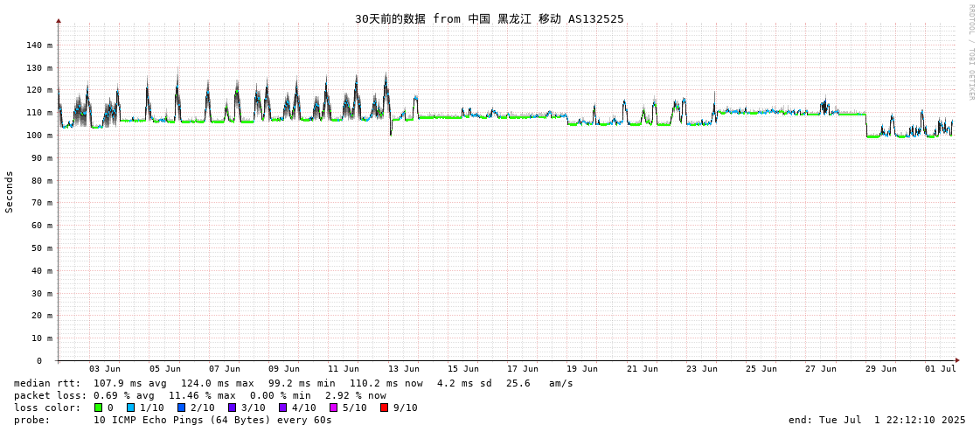The image size is (980, 432).
Task: Click the '124.0 ms max' value
Action: [x=218, y=383]
